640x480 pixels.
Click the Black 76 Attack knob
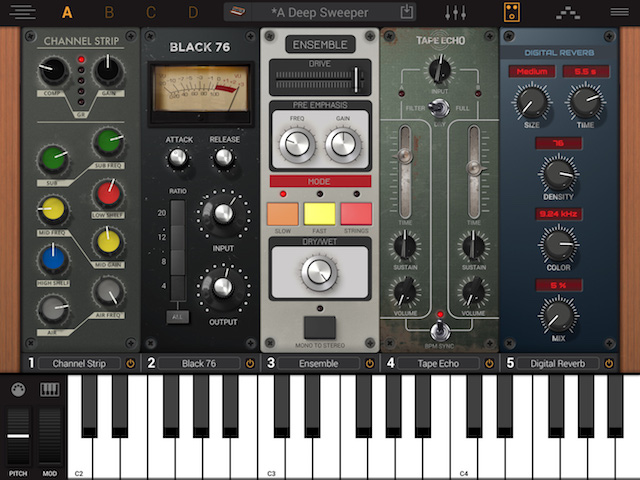[x=178, y=158]
